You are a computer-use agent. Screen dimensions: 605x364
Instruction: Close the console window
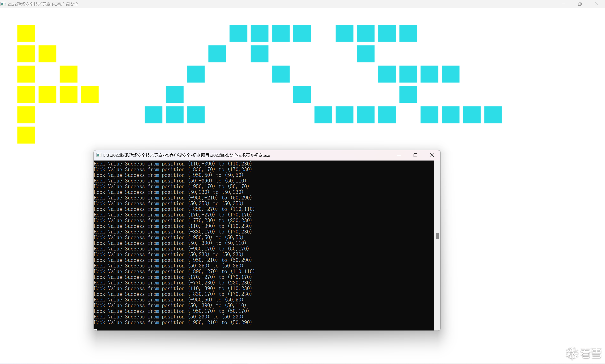(x=432, y=155)
